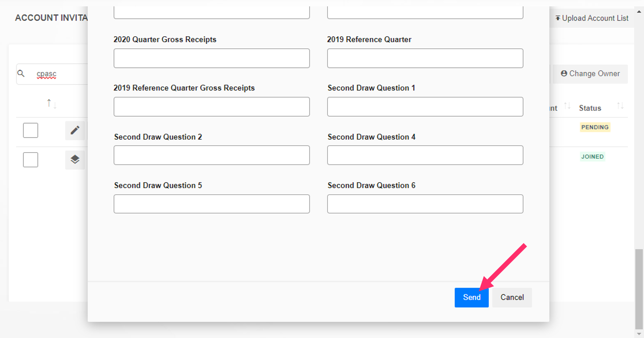Focus the 2020 Quarter Gross Receipts field

pos(212,58)
